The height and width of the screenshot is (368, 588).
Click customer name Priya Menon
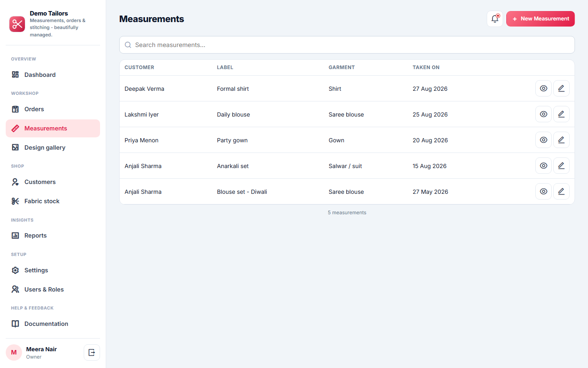[141, 140]
